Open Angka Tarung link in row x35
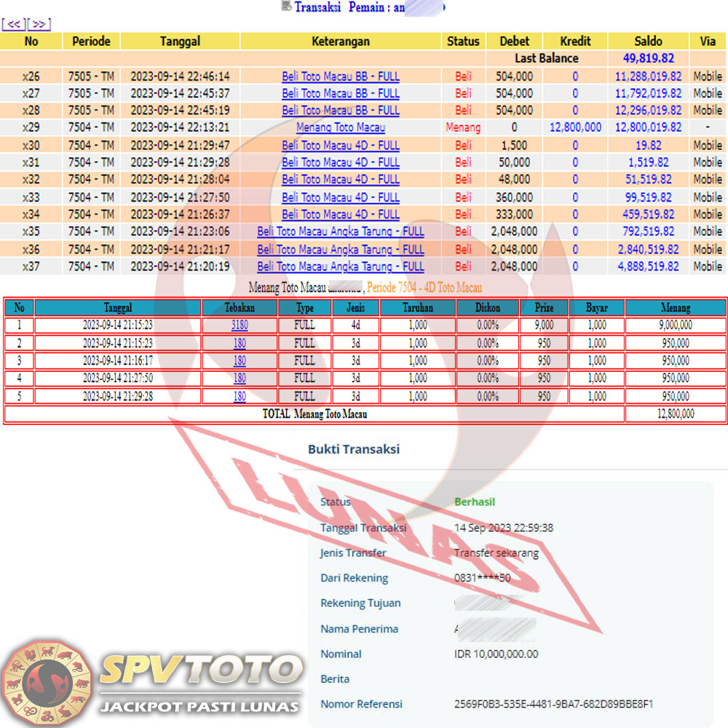 click(x=340, y=232)
